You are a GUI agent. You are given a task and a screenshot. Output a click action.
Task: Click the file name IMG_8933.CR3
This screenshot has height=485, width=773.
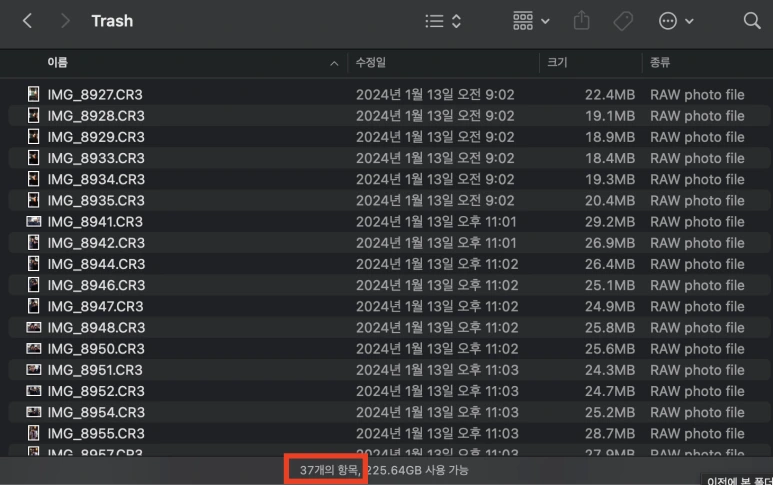tap(96, 158)
